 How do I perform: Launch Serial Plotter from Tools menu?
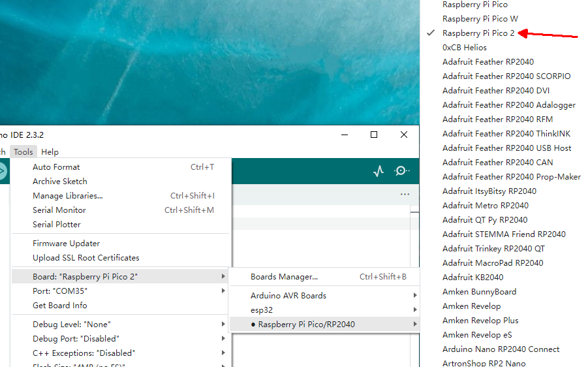(x=120, y=225)
